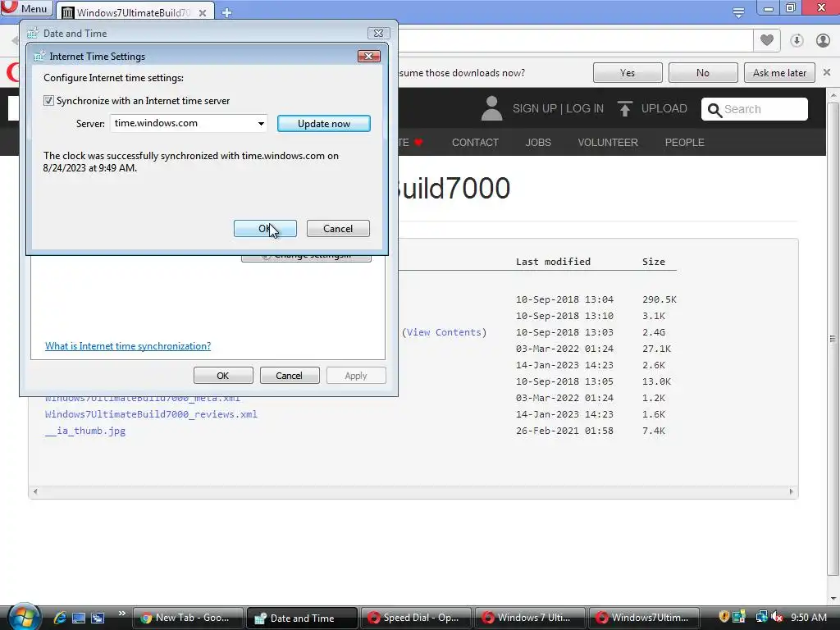Open the View Contents link

pyautogui.click(x=444, y=332)
